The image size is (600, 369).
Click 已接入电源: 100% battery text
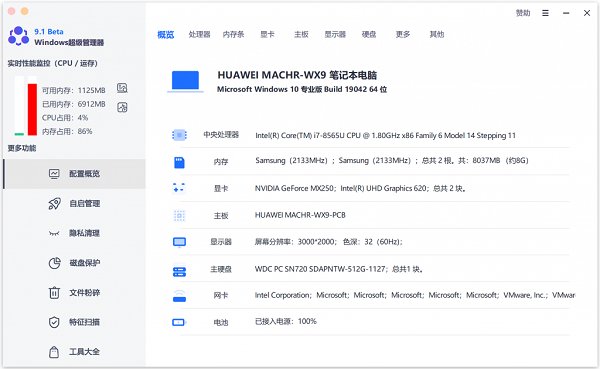coord(286,322)
